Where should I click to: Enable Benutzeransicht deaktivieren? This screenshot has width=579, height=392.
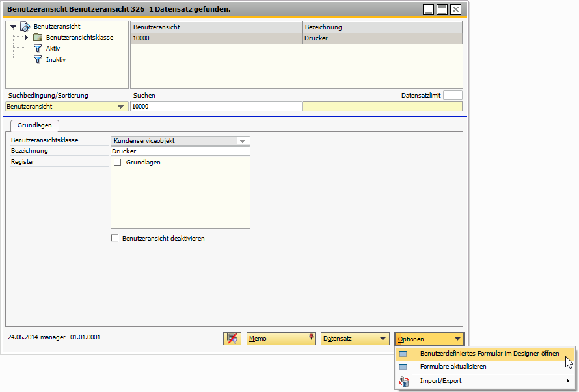coord(114,238)
